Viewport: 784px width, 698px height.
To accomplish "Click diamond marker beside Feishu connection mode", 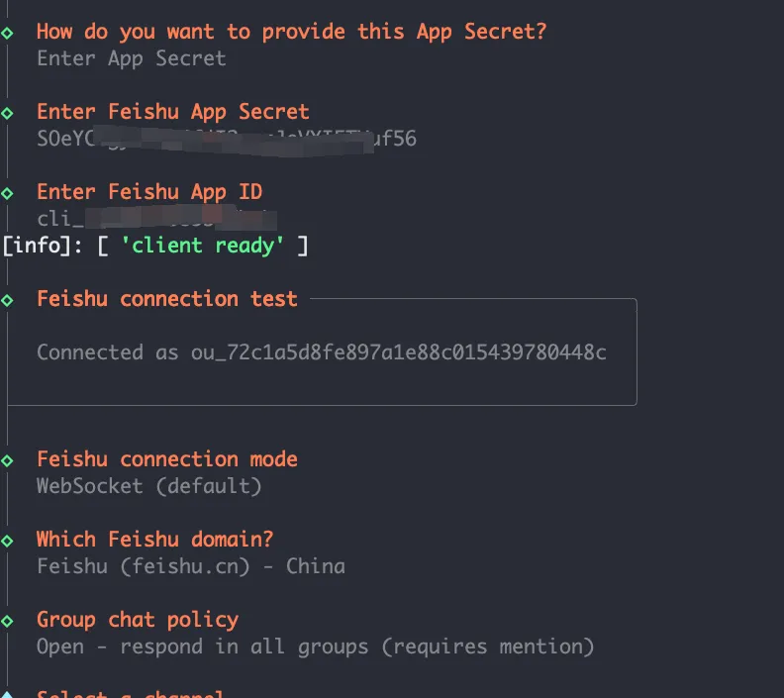I will 8,459.
